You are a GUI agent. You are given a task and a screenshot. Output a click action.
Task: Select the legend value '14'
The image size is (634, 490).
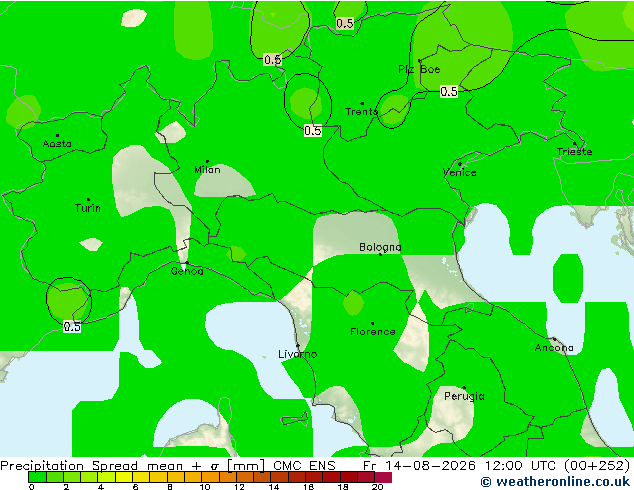pyautogui.click(x=274, y=487)
